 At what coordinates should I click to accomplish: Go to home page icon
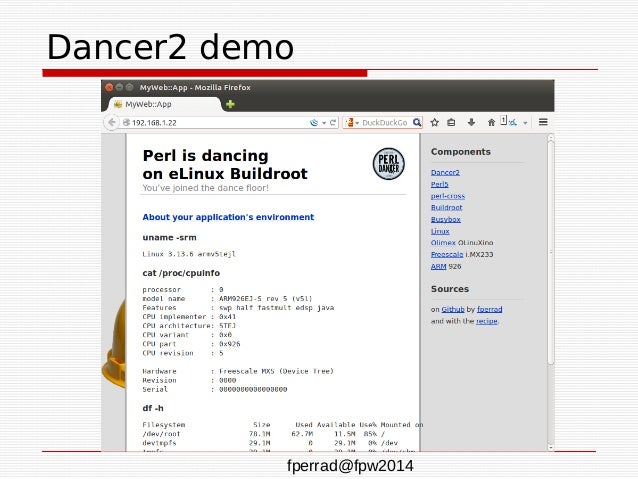[x=491, y=122]
